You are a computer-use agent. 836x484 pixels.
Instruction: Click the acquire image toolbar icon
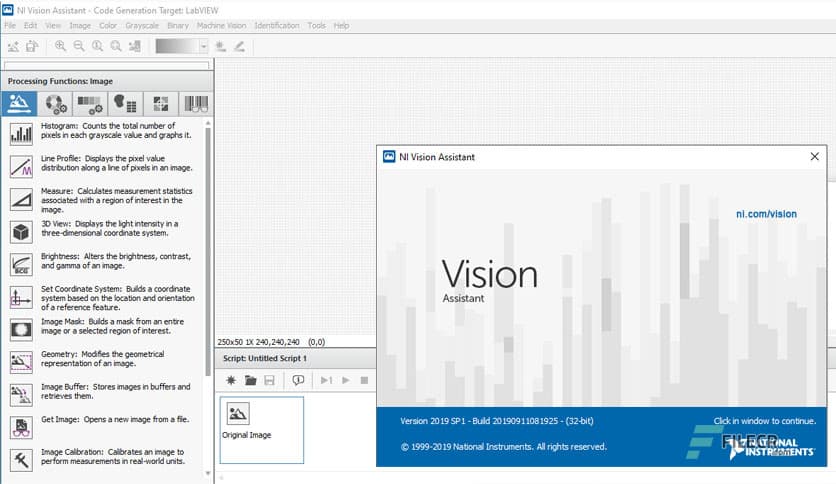tap(13, 46)
